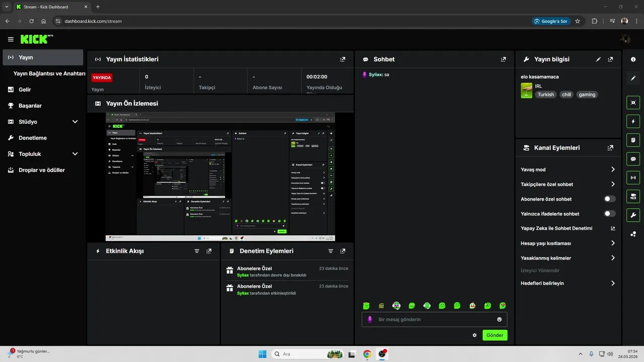The width and height of the screenshot is (644, 362).
Task: Insert the heart-eyes emote at row end
Action: click(503, 306)
